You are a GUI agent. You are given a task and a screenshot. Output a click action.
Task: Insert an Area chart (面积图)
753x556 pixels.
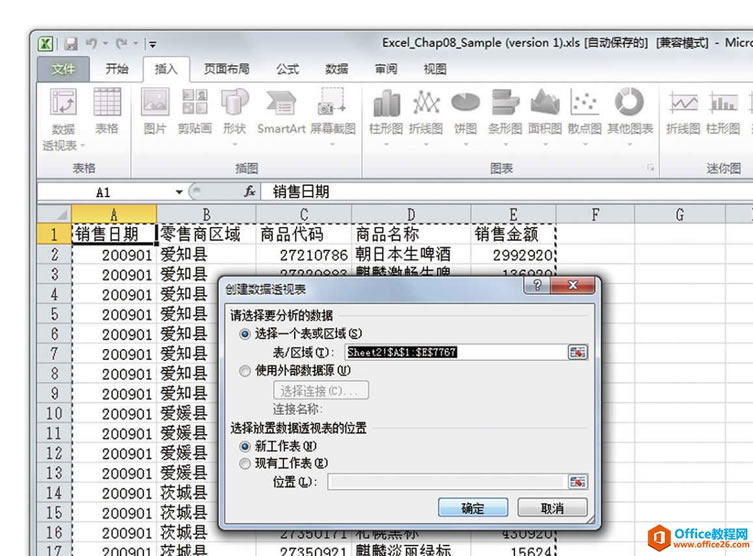545,103
